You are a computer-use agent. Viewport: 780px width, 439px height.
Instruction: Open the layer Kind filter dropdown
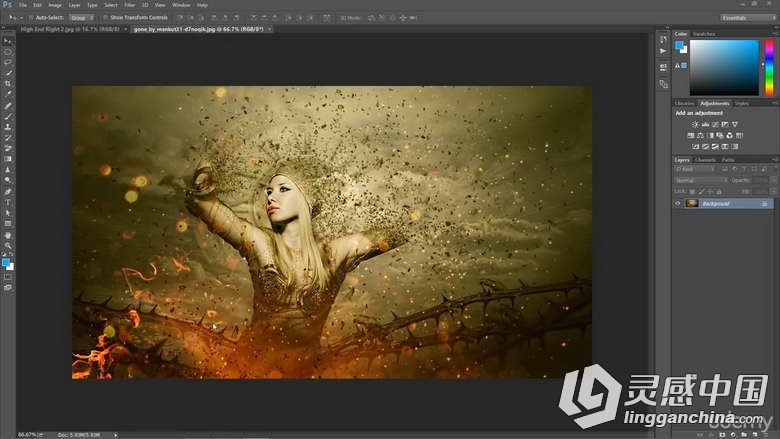pyautogui.click(x=694, y=170)
